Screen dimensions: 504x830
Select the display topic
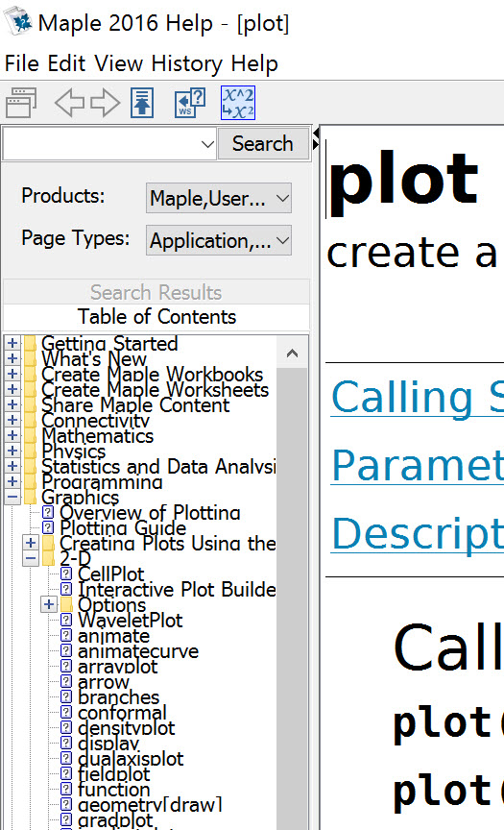pos(108,743)
